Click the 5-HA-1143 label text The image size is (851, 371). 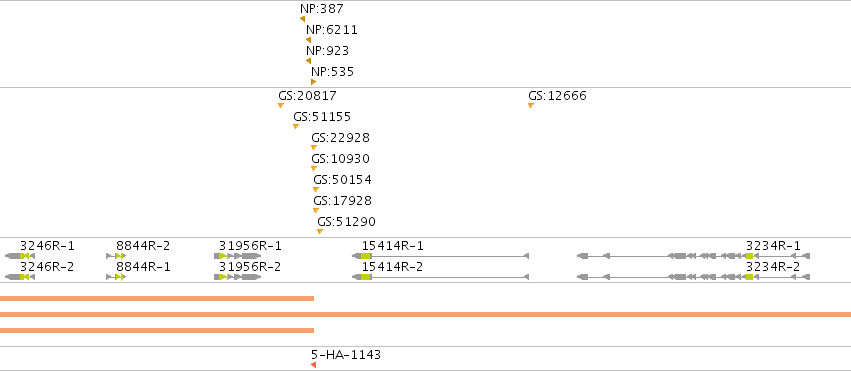point(346,355)
